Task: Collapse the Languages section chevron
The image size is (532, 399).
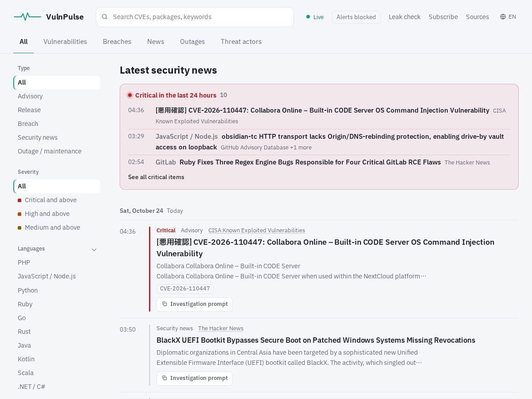Action: (x=94, y=250)
